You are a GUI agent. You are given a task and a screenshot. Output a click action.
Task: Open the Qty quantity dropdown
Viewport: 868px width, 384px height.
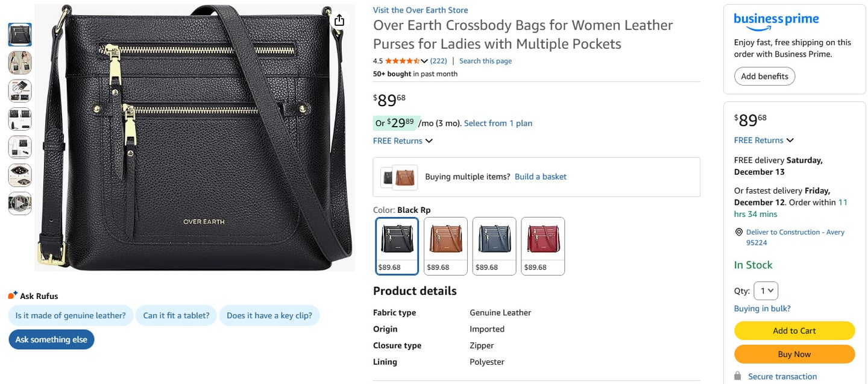[766, 291]
